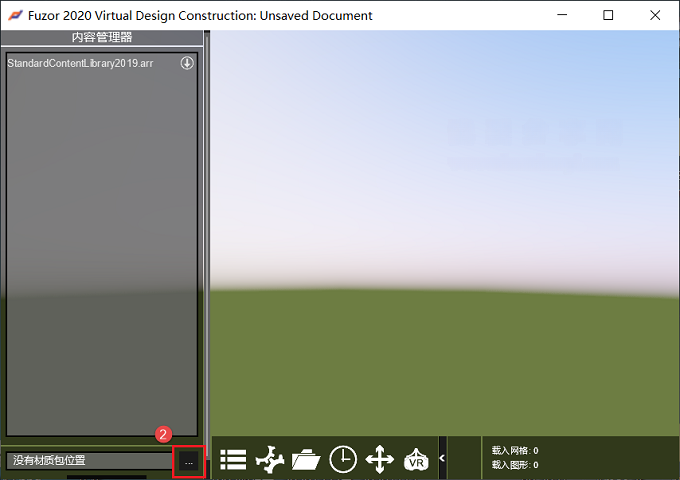Image resolution: width=680 pixels, height=480 pixels.
Task: Activate the VR headset icon
Action: coord(416,460)
